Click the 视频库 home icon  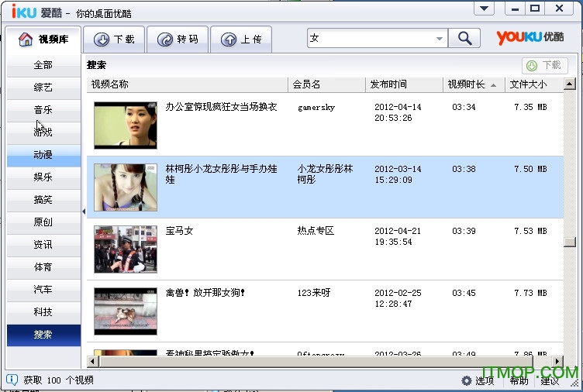[x=26, y=40]
